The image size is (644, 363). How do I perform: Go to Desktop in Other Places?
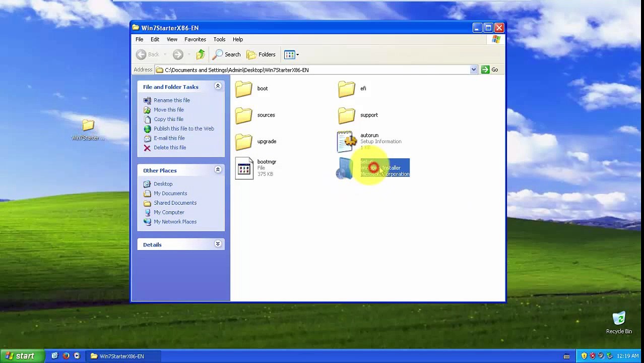tap(163, 184)
